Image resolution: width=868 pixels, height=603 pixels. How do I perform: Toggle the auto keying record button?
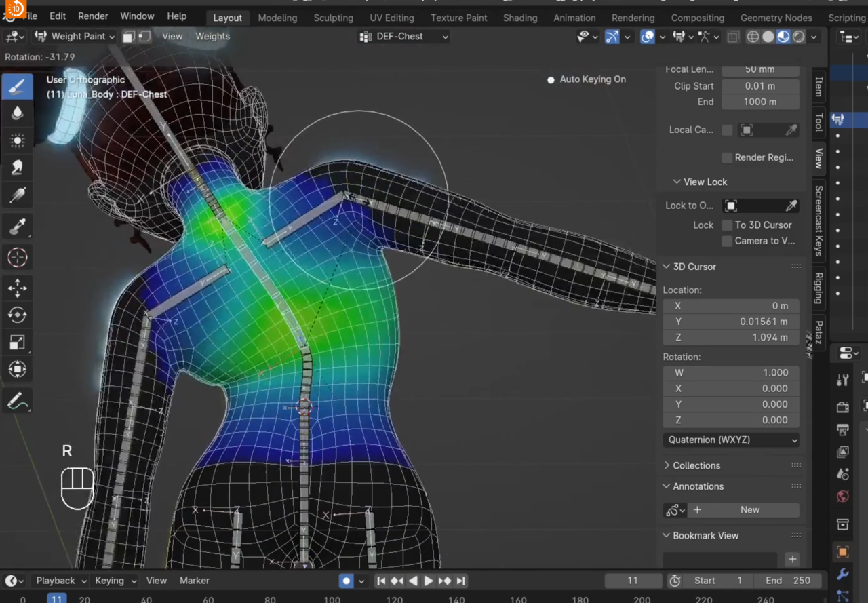[347, 581]
